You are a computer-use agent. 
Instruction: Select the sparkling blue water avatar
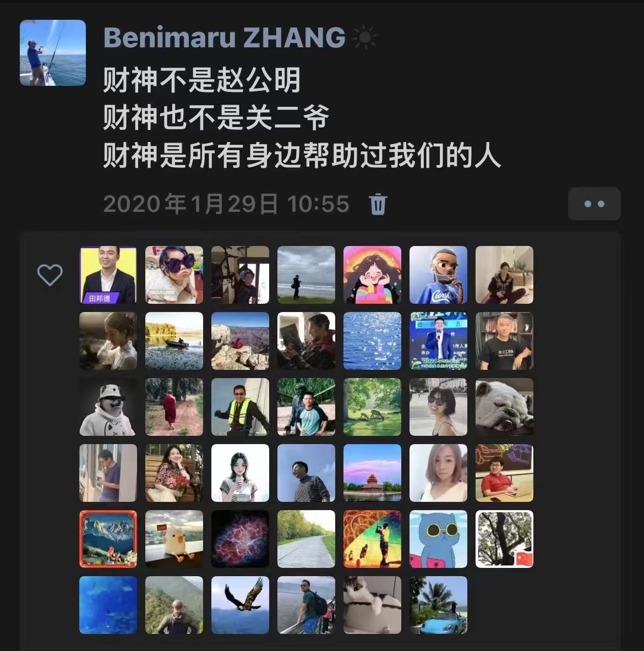click(x=372, y=341)
